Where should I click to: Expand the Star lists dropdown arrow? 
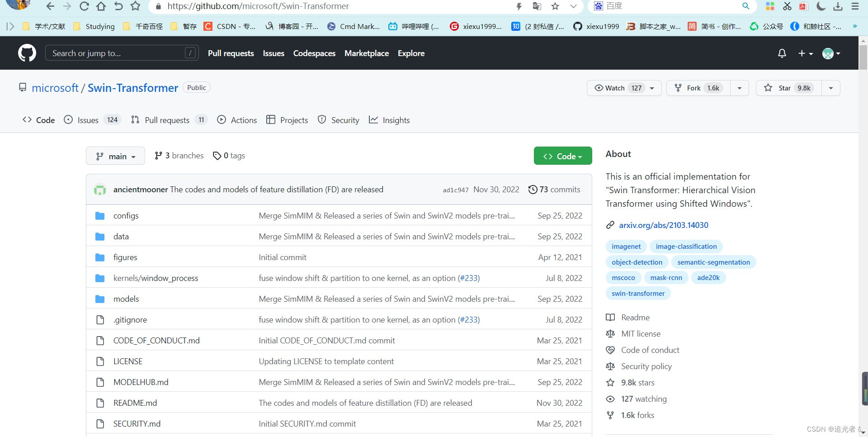831,88
